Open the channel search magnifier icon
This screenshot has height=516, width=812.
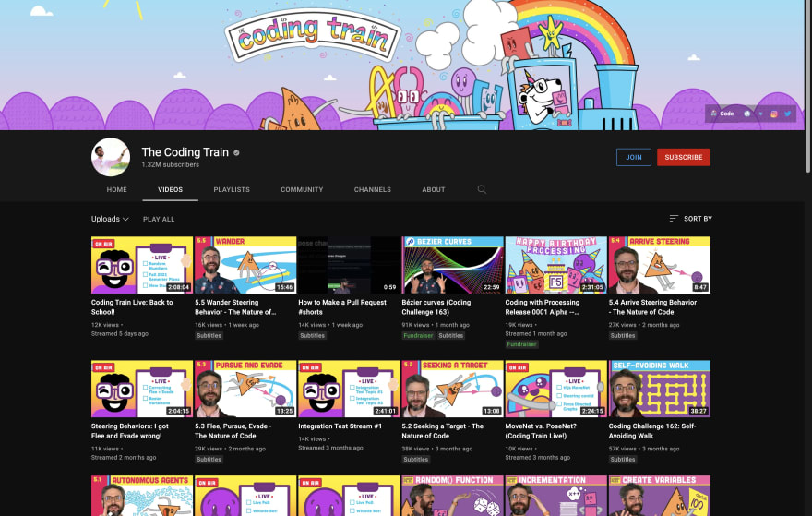[x=482, y=189]
